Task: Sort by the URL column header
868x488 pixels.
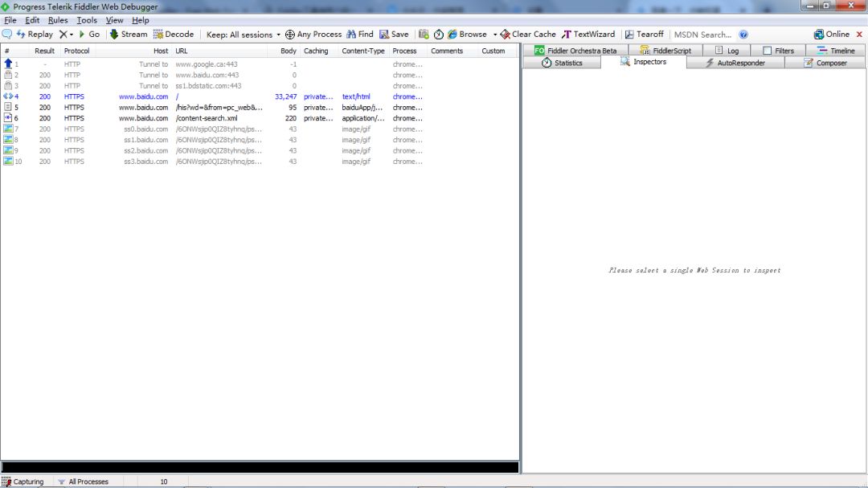Action: point(219,51)
